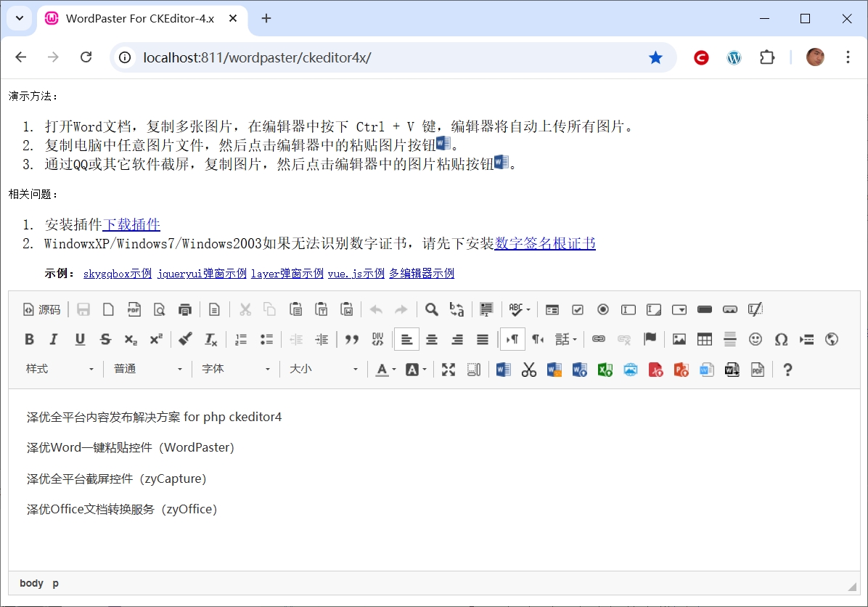Image resolution: width=868 pixels, height=607 pixels.
Task: Maximize the editor with the fullscreen icon
Action: click(x=449, y=370)
